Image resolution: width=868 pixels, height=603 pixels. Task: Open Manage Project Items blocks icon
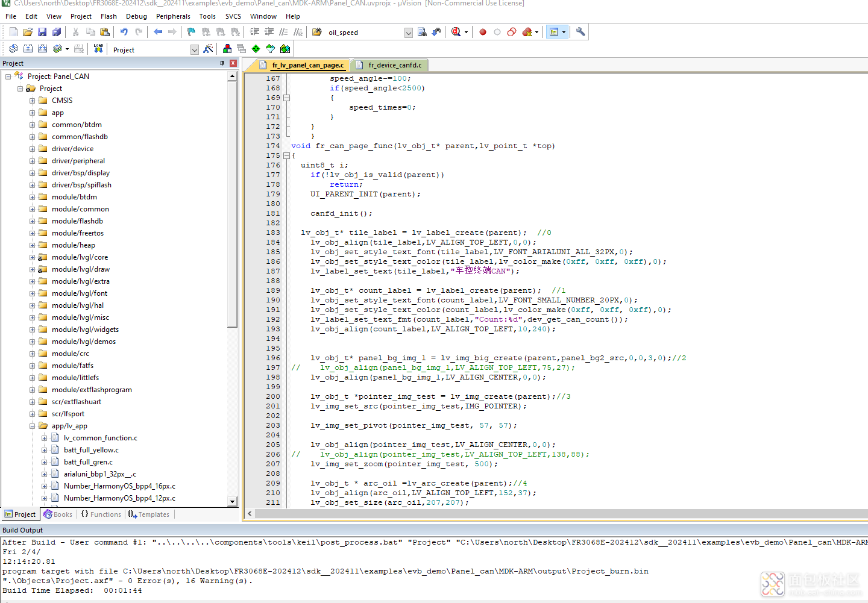point(227,49)
